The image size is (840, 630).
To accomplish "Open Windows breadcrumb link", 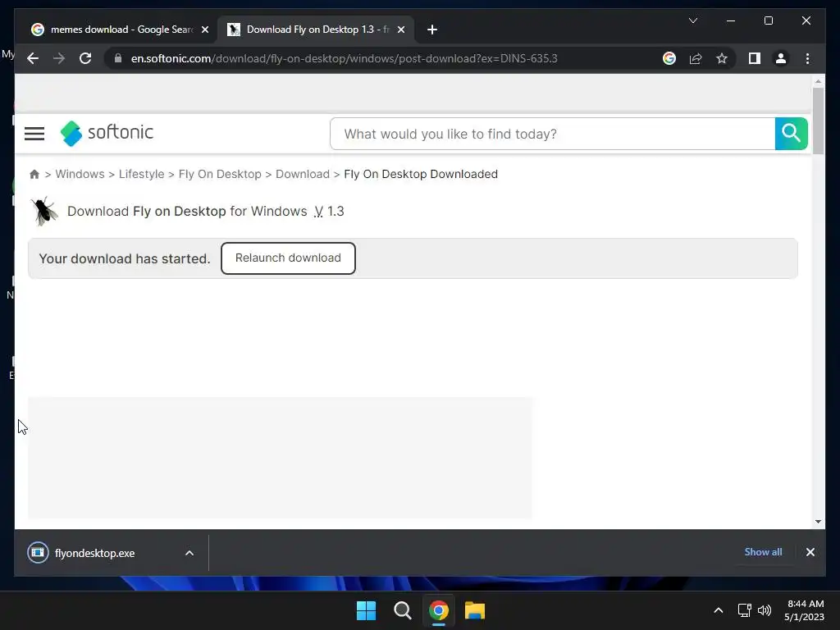I will click(80, 174).
